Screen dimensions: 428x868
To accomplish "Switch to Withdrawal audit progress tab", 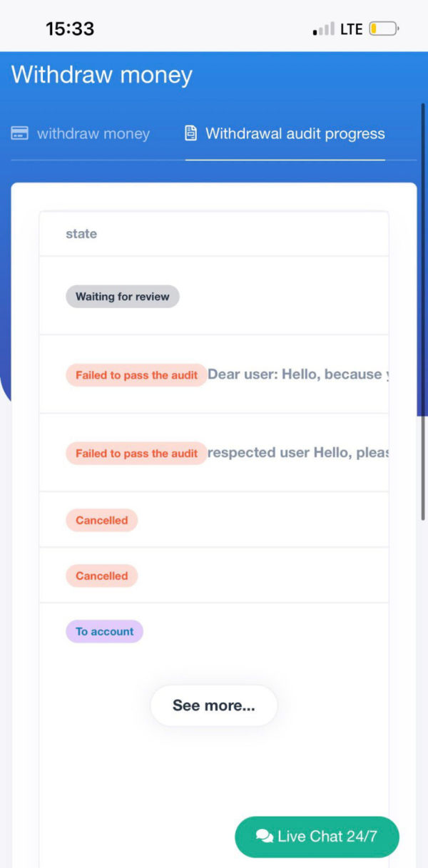I will click(285, 133).
